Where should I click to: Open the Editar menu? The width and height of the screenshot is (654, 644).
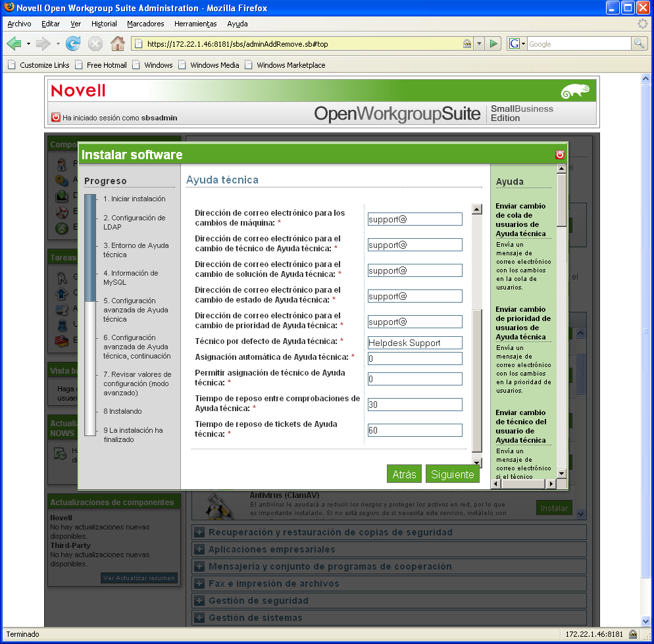pyautogui.click(x=51, y=24)
